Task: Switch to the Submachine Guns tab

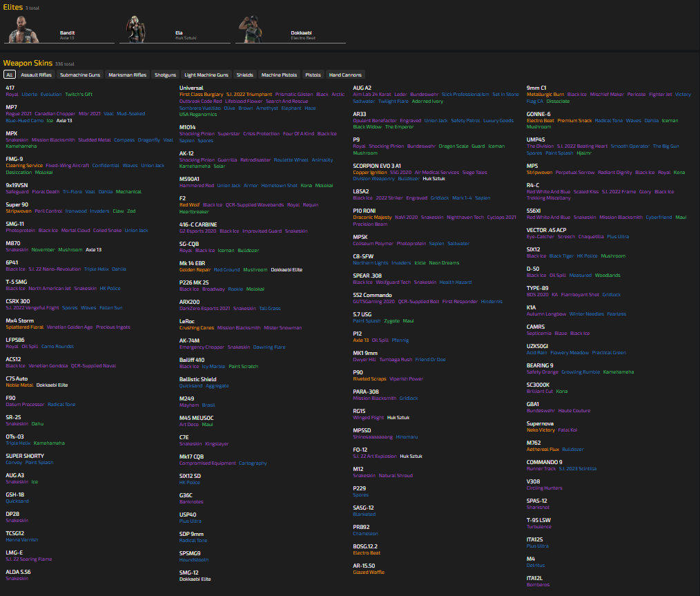Action: point(80,75)
